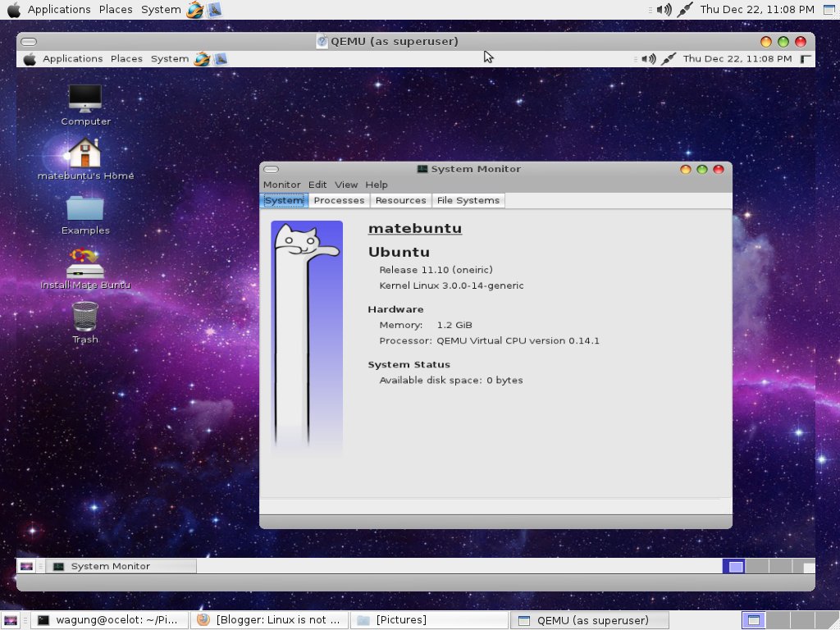Switch to second workspace in host workspace switcher
This screenshot has width=840, height=630.
coord(778,620)
